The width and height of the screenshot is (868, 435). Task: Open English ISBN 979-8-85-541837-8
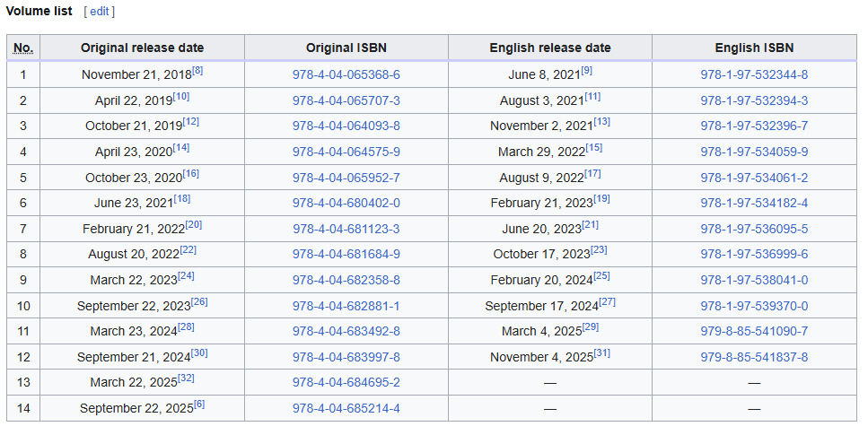754,357
